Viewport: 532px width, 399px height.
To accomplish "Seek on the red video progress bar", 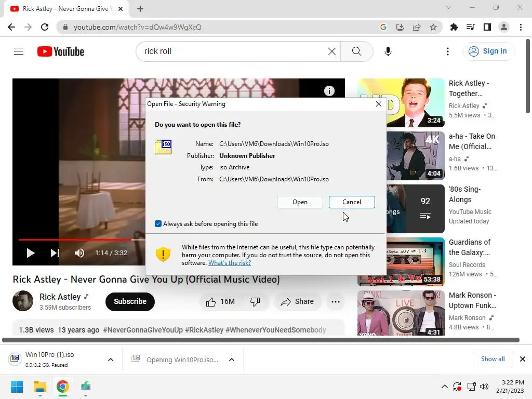I will 75,240.
